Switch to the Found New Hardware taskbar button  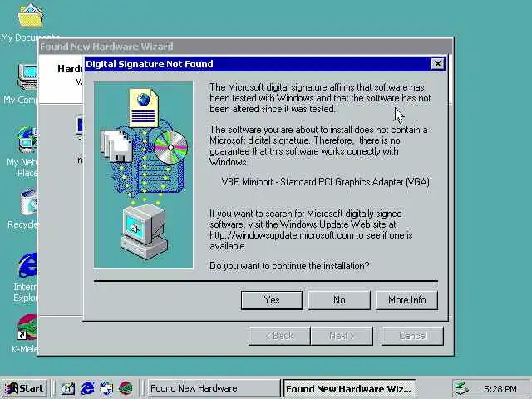[x=214, y=388]
